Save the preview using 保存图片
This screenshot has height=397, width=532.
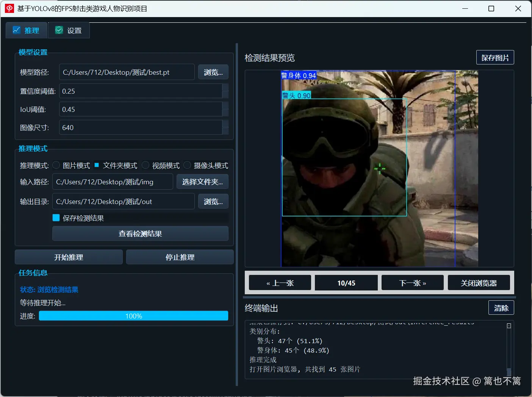(495, 58)
